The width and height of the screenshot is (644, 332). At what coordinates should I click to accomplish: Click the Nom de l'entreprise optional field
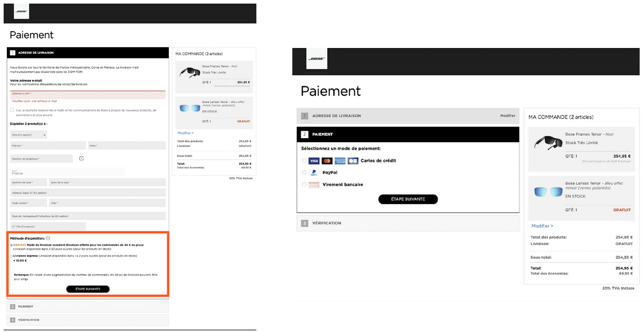click(88, 216)
